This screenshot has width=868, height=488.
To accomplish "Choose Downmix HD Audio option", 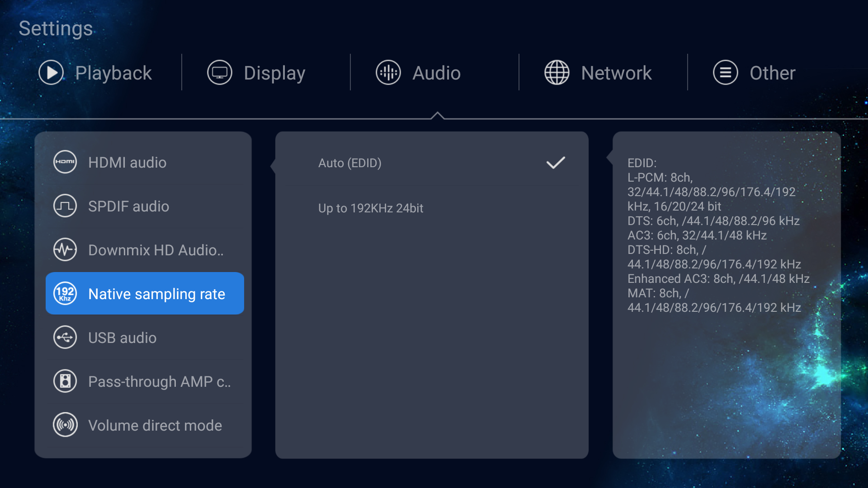I will (x=145, y=250).
